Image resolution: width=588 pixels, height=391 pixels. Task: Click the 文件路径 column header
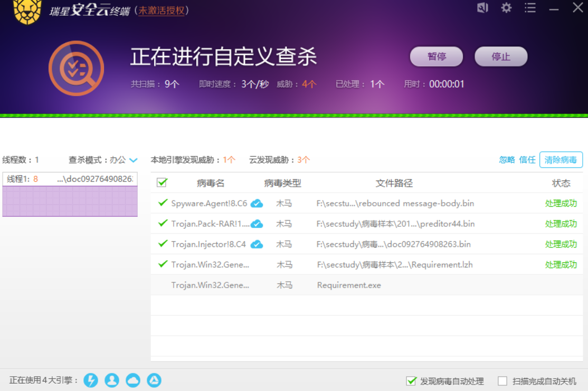tap(394, 183)
